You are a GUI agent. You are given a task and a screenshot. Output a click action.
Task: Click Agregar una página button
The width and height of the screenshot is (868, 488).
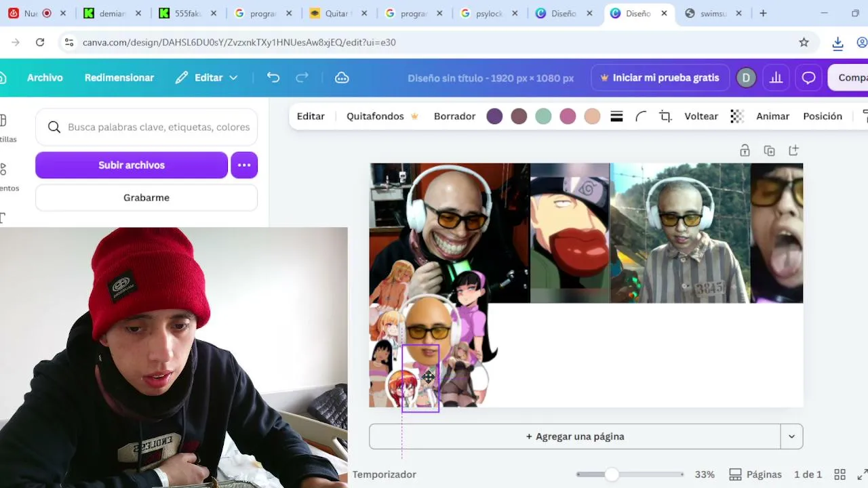pos(575,436)
